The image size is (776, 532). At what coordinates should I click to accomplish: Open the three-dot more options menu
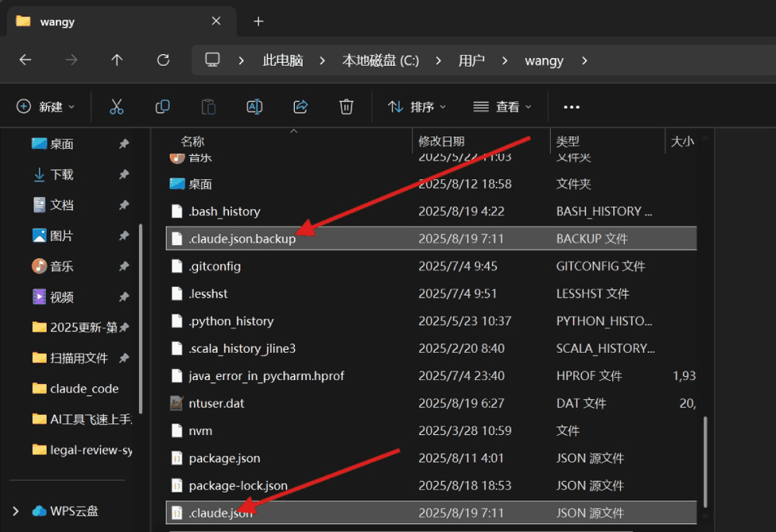click(x=572, y=107)
